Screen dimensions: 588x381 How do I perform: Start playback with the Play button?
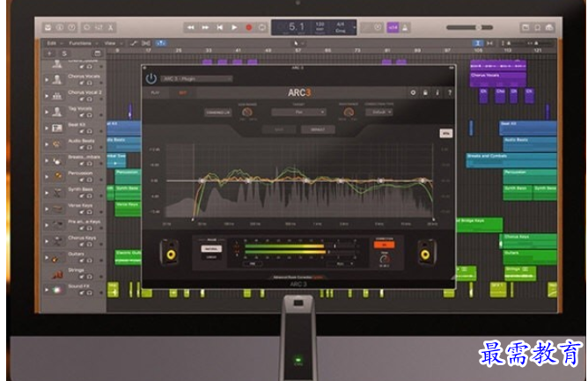click(x=234, y=27)
